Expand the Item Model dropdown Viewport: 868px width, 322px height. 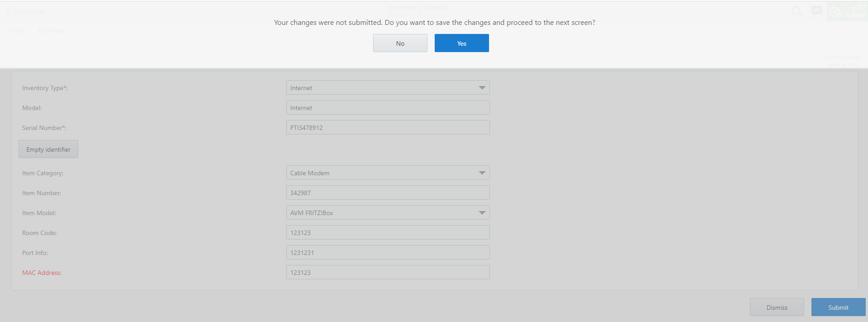pyautogui.click(x=482, y=213)
